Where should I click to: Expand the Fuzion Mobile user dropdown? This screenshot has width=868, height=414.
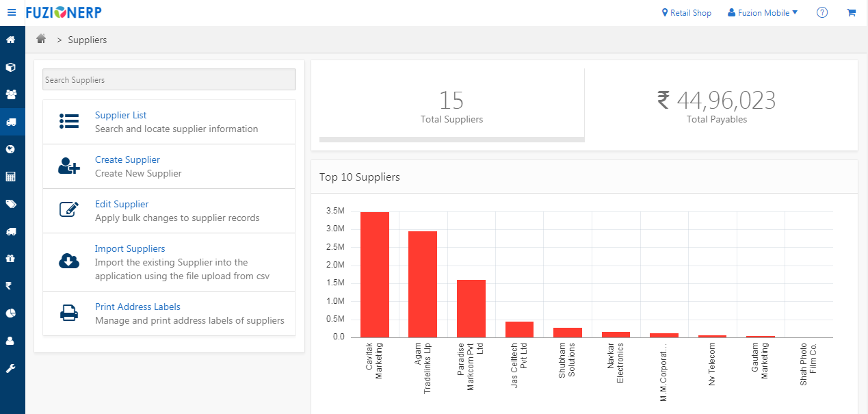coord(763,12)
